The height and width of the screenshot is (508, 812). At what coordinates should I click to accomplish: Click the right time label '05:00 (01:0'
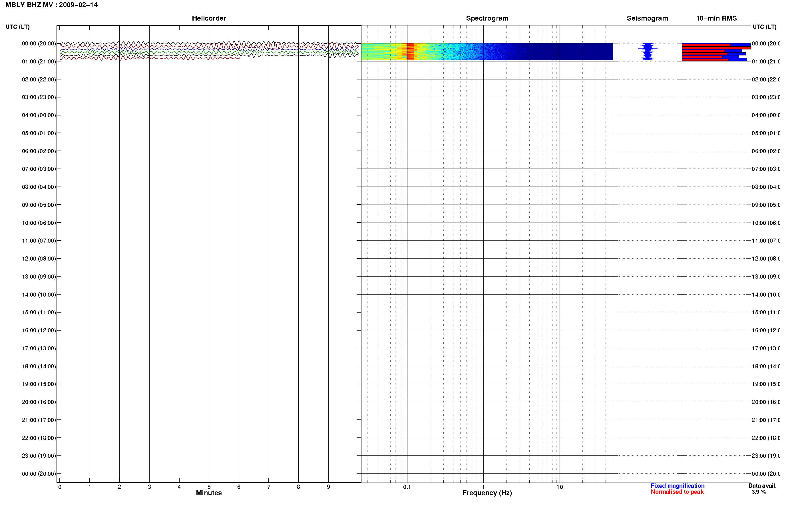766,133
